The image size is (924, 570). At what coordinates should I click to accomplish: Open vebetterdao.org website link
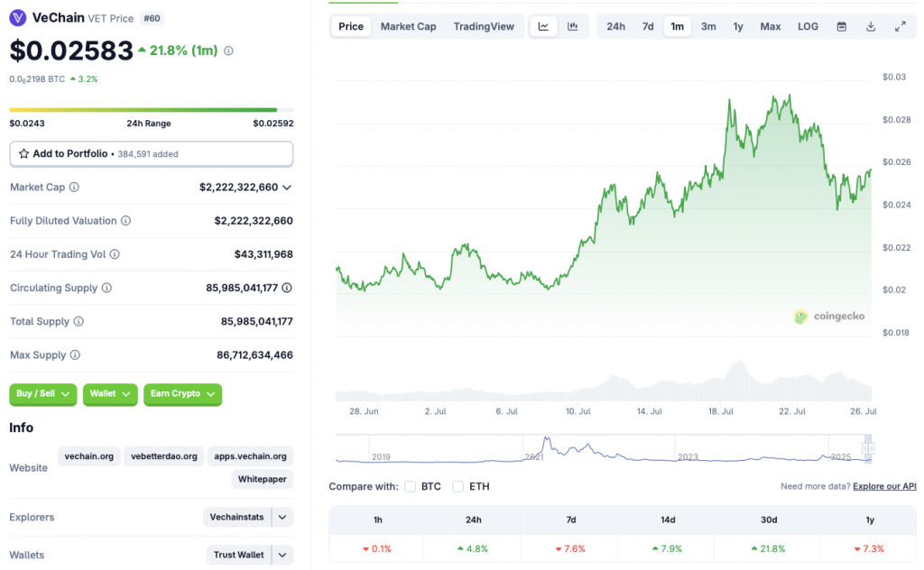pos(164,456)
